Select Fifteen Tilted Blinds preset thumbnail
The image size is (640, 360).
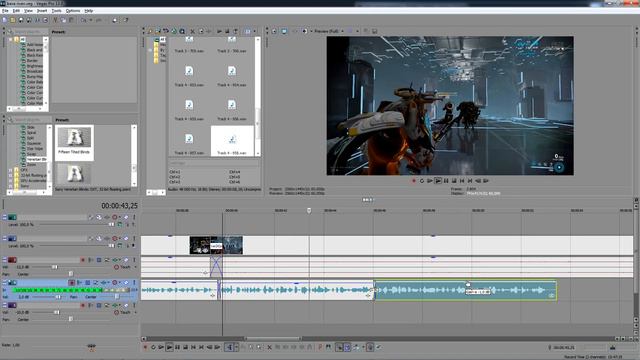click(x=74, y=142)
